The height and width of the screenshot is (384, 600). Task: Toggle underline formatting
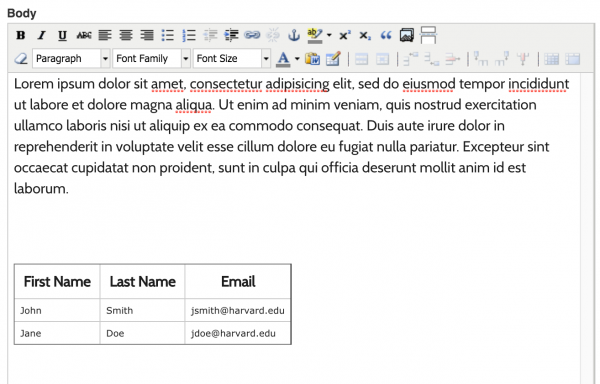pos(62,35)
